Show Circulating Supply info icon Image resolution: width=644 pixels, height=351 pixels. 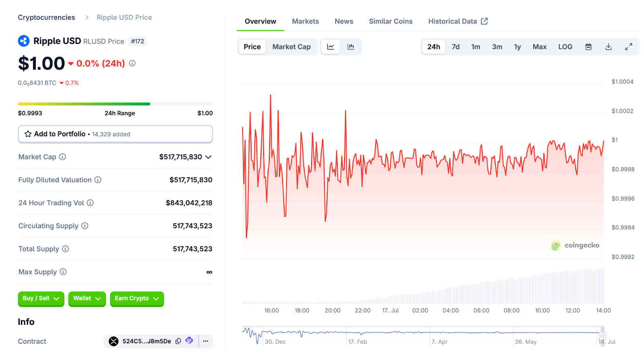point(85,226)
